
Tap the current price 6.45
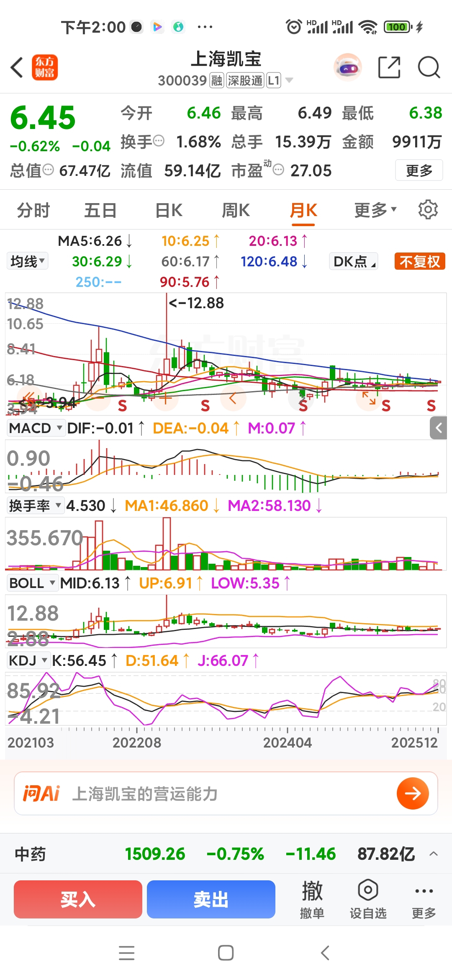tap(43, 118)
